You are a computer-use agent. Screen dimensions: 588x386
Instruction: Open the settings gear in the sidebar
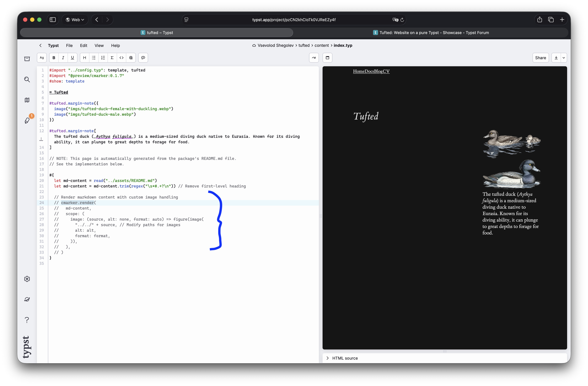pyautogui.click(x=27, y=279)
